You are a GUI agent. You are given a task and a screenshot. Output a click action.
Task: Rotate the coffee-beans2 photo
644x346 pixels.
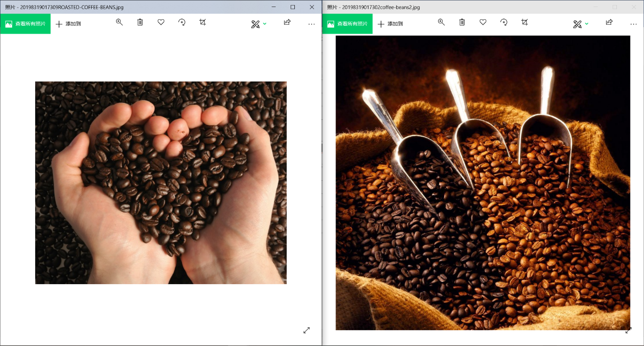pyautogui.click(x=504, y=22)
